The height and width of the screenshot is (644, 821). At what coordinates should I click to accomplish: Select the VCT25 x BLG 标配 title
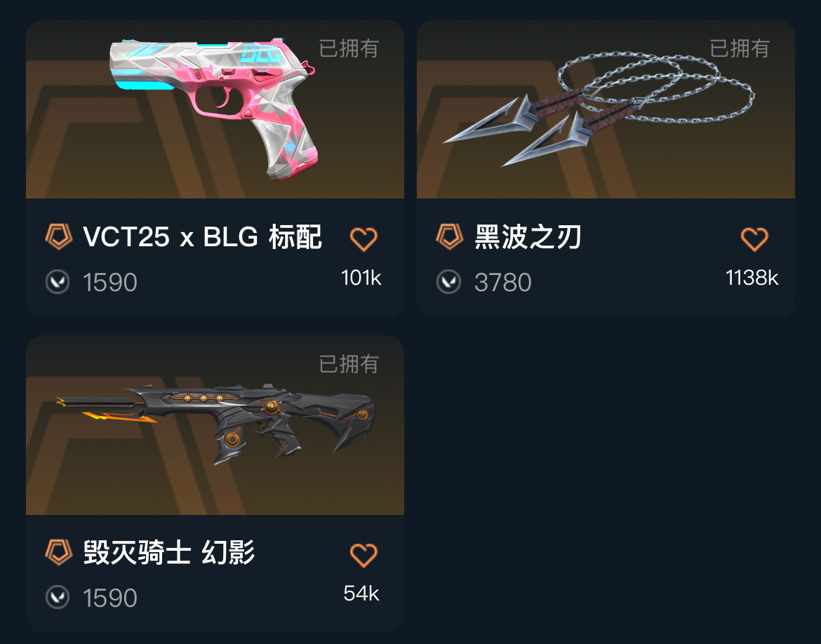point(202,236)
